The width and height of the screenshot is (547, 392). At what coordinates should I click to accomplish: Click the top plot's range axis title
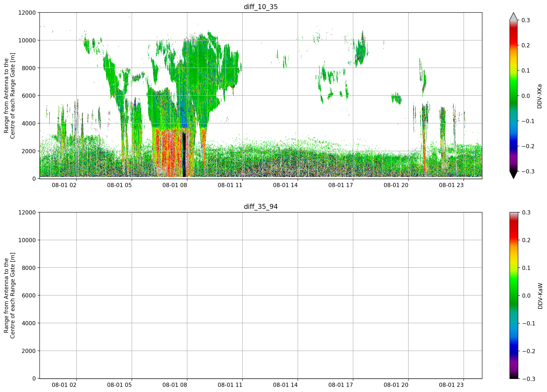(x=9, y=96)
